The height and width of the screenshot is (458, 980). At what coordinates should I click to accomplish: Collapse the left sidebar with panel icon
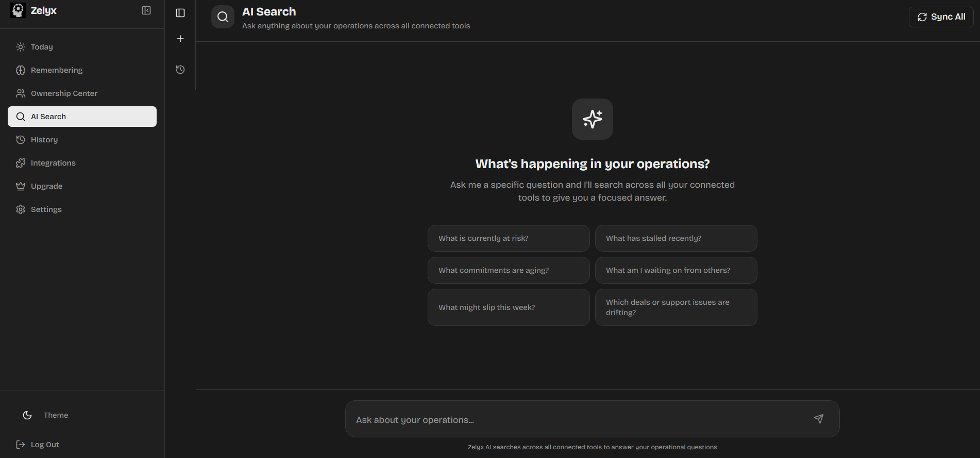[146, 10]
